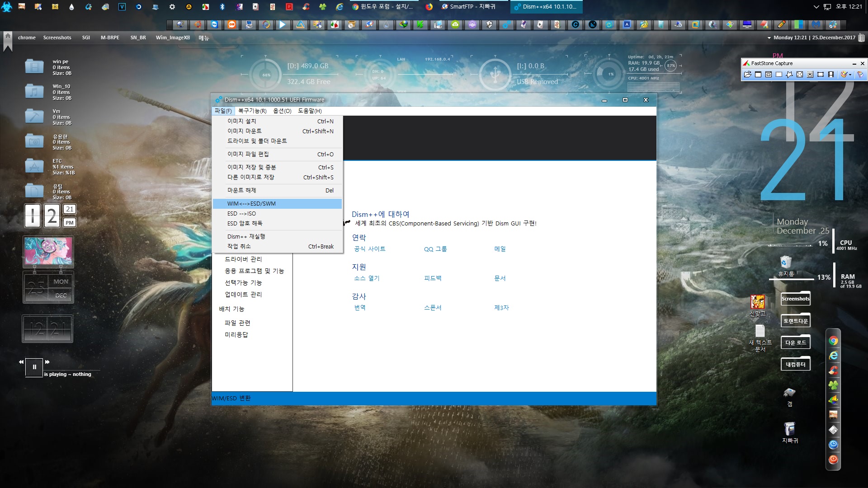Open Screenshots shortcut on right side
The width and height of the screenshot is (868, 488).
pos(795,299)
